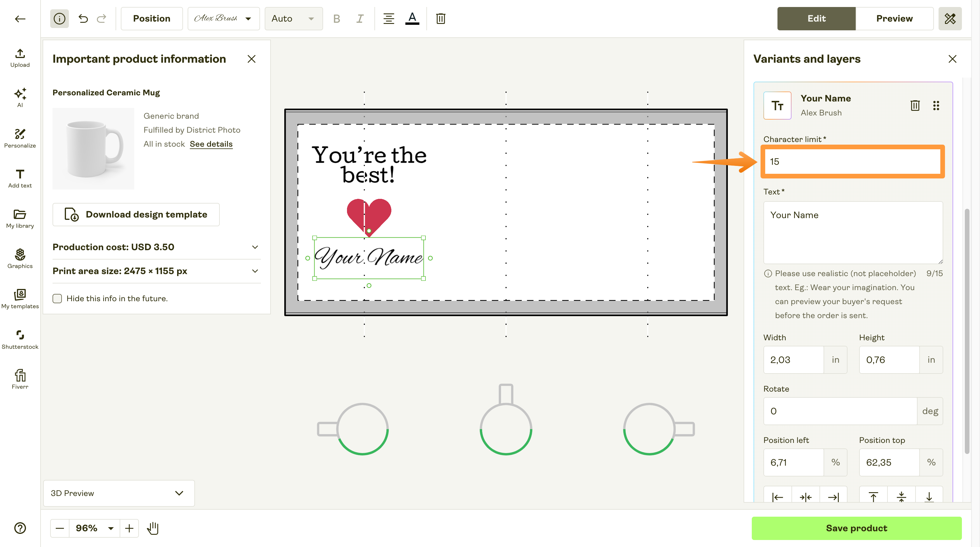Select the Tt text layer thumbnail
This screenshot has width=980, height=547.
click(777, 106)
